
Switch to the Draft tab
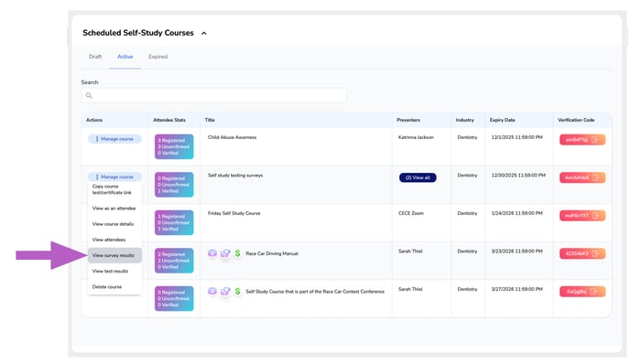95,57
